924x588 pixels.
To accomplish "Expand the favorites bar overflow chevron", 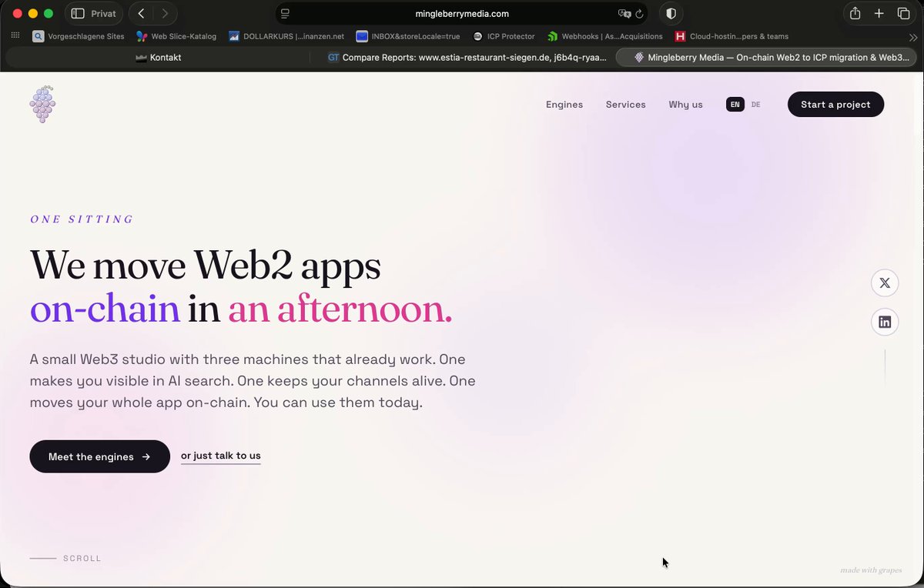I will [913, 37].
